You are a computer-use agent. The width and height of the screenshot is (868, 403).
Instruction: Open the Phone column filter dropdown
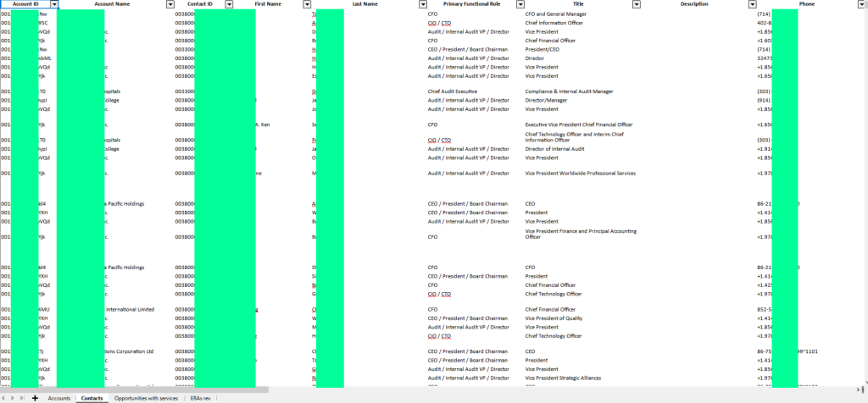click(861, 4)
